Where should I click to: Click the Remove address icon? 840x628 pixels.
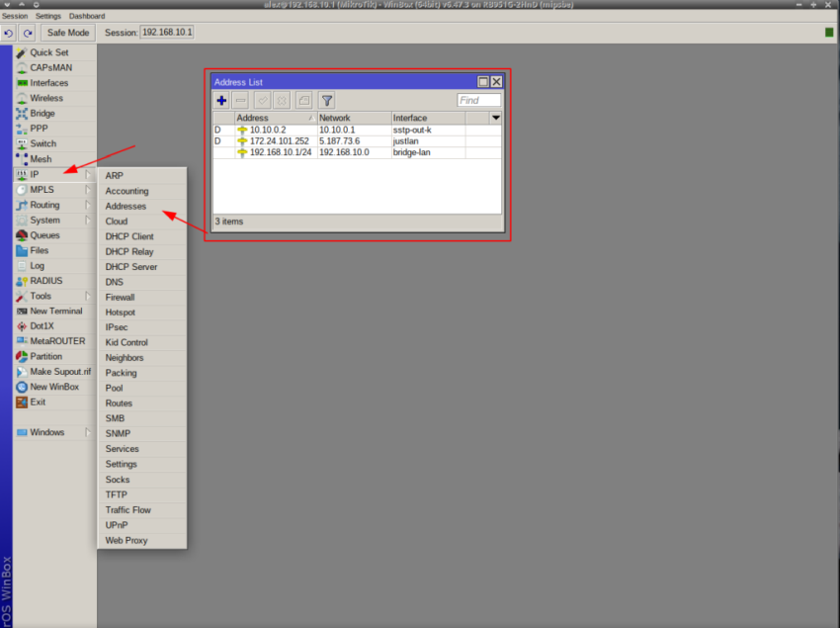pyautogui.click(x=240, y=100)
